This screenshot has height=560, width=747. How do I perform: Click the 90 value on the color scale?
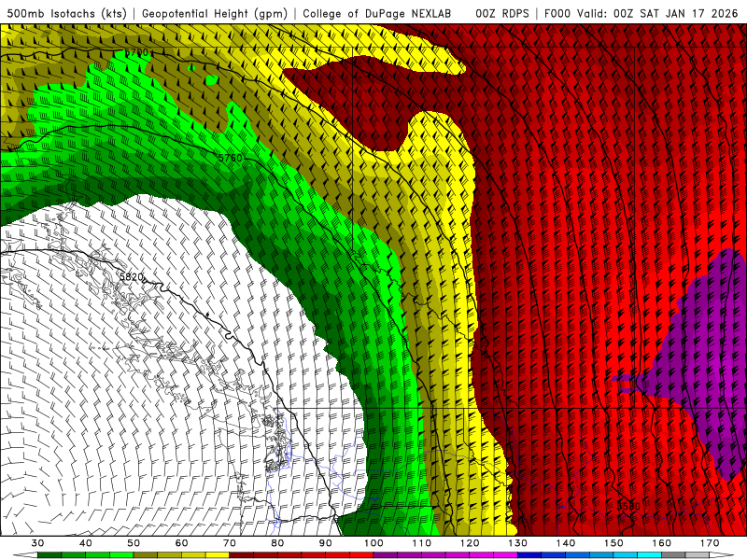click(326, 543)
